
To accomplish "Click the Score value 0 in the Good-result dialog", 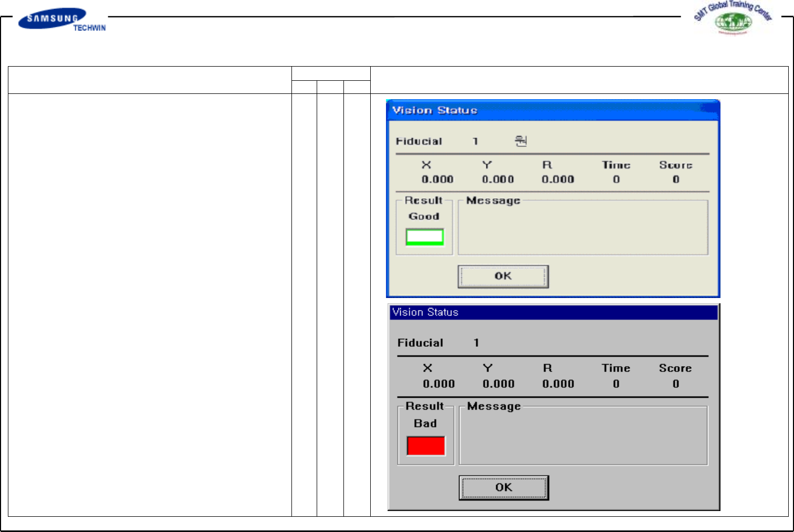I will point(676,179).
